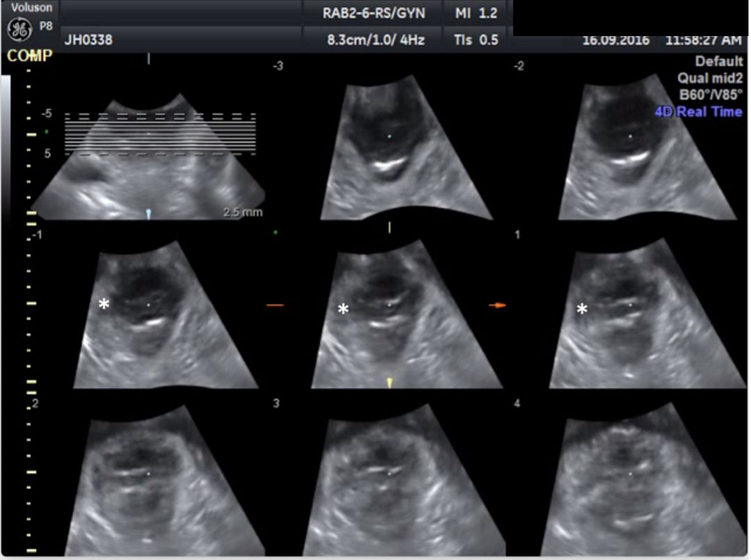
Task: Click the Voluson brand text
Action: (31, 7)
